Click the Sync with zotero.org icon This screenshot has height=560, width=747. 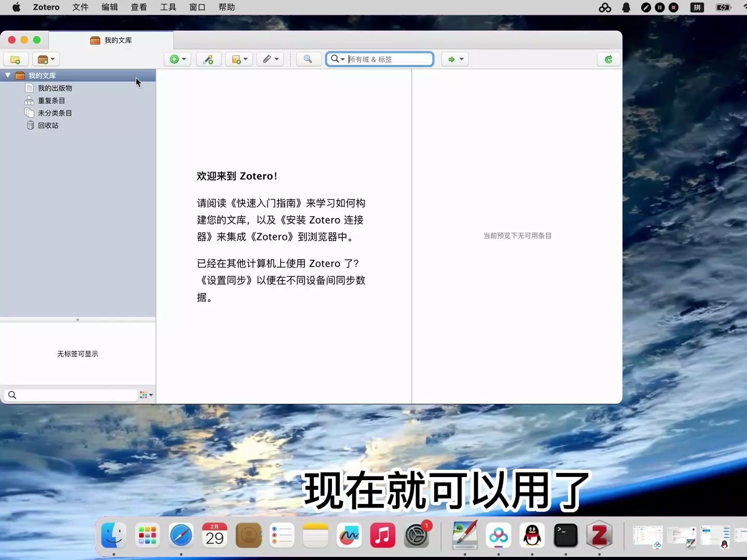point(608,59)
